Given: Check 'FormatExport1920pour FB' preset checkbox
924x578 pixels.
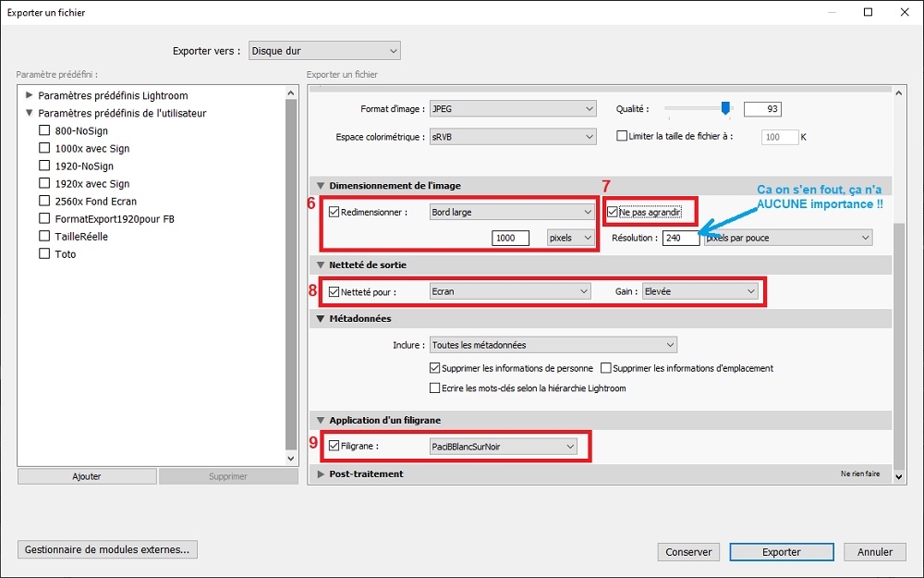Looking at the screenshot, I should click(x=44, y=219).
